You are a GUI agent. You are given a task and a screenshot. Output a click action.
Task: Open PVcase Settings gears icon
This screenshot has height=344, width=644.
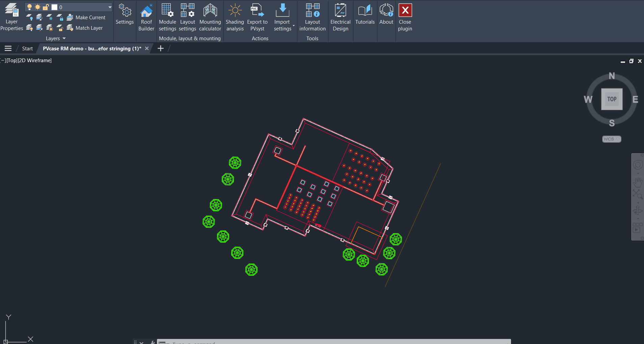tap(125, 14)
